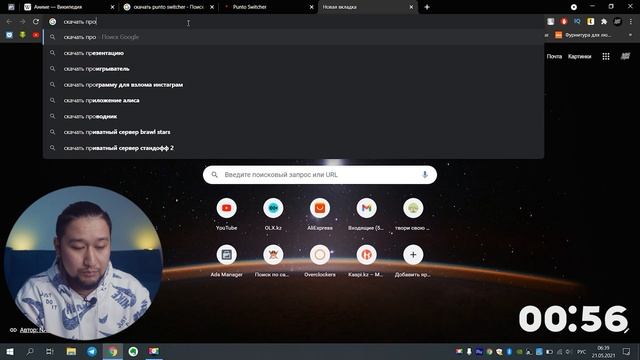640x360 pixels.
Task: Go back using the browser back arrow
Action: coord(9,22)
